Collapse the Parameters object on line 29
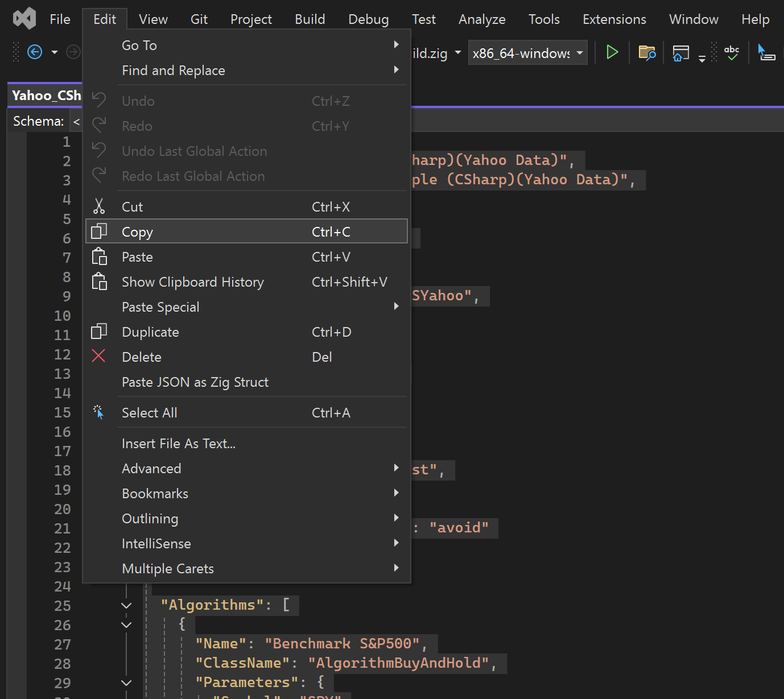The width and height of the screenshot is (784, 699). 126,683
